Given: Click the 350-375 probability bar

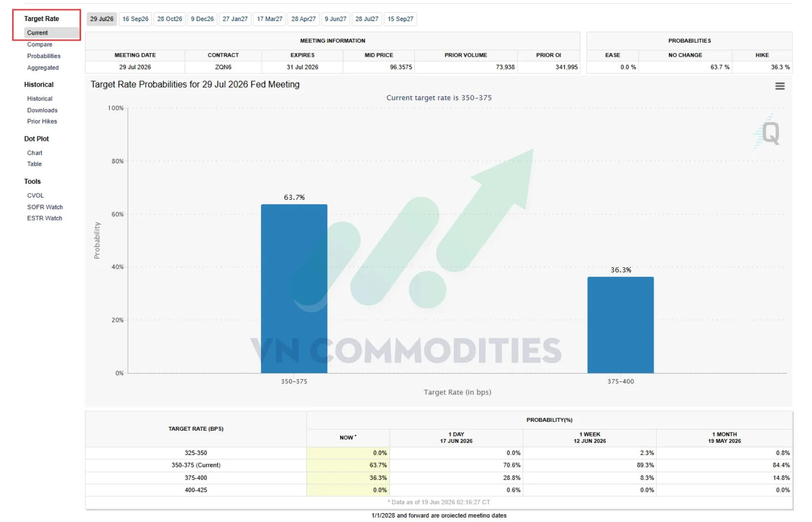Looking at the screenshot, I should tap(294, 289).
